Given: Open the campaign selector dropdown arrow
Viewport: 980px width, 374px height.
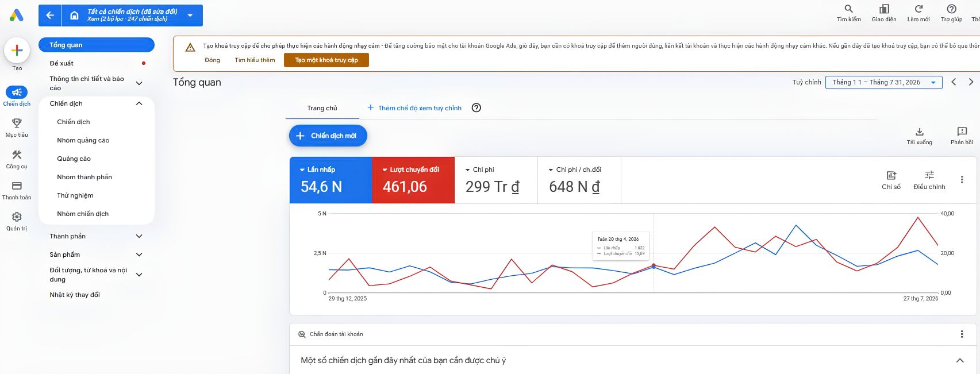Looking at the screenshot, I should point(190,16).
